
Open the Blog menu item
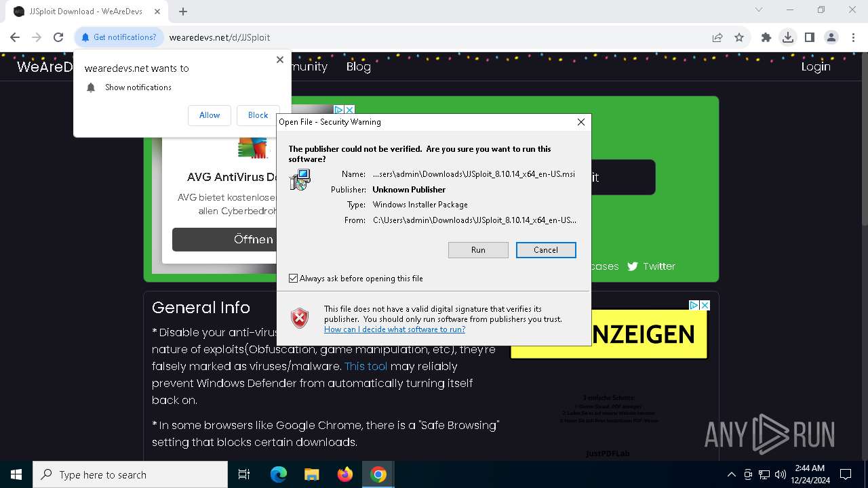click(358, 66)
